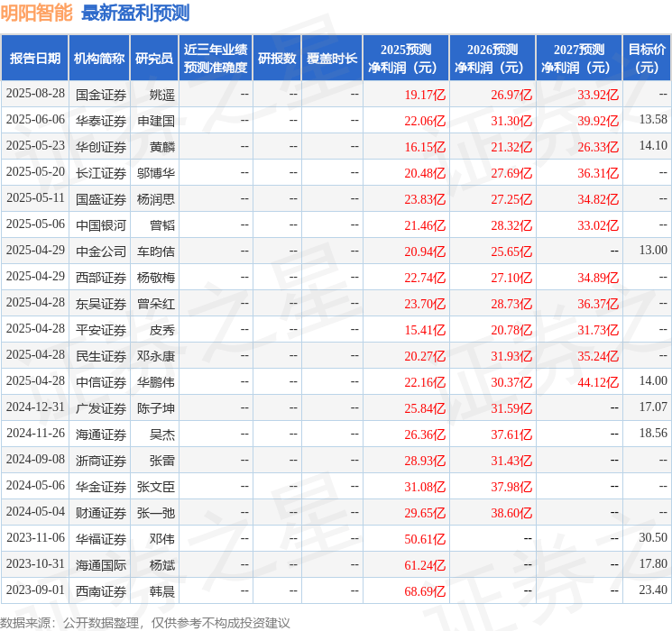The image size is (672, 631).
Task: Click the 2027预测净利润 column header
Action: 578,59
